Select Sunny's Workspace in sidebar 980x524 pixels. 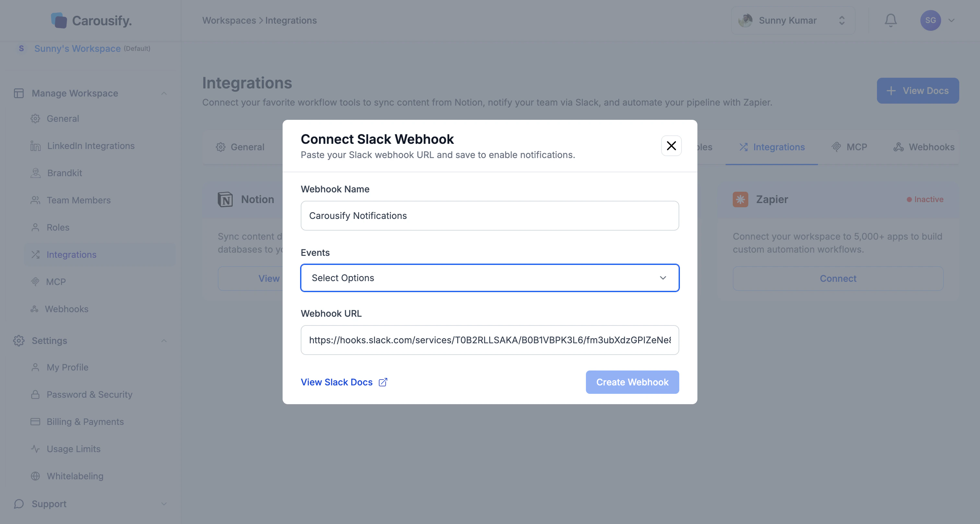(x=77, y=49)
